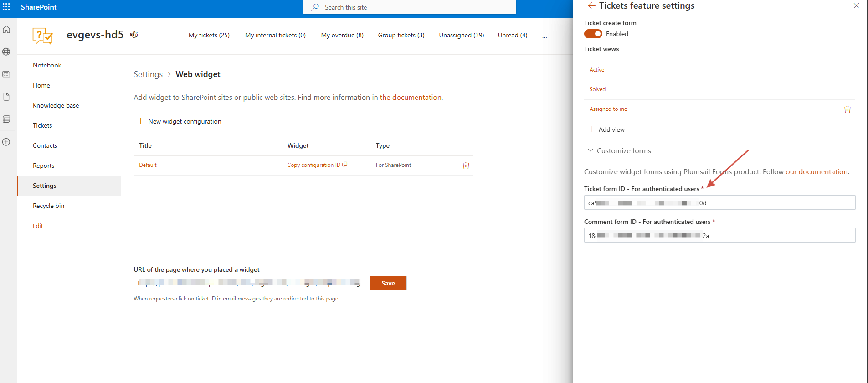868x383 pixels.
Task: Focus the Search this site box
Action: coord(409,7)
